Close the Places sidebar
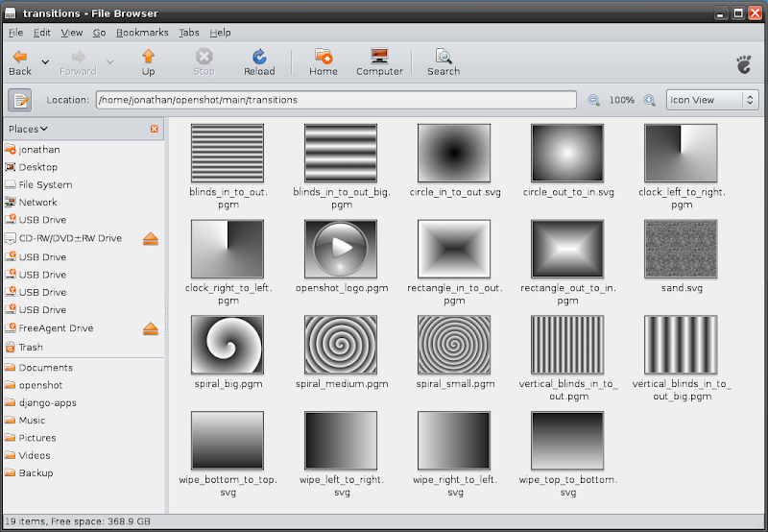The height and width of the screenshot is (532, 768). pyautogui.click(x=155, y=129)
